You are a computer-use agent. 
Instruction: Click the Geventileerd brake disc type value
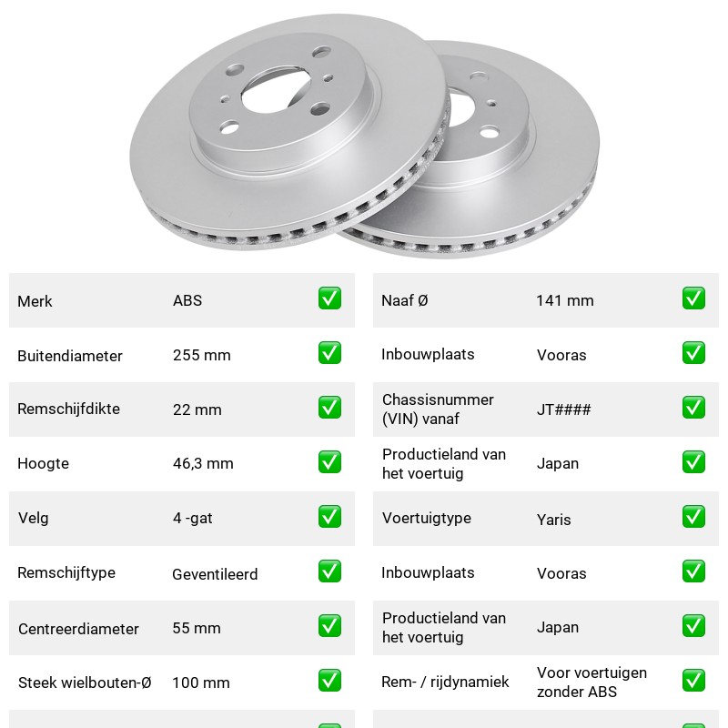[x=215, y=574]
